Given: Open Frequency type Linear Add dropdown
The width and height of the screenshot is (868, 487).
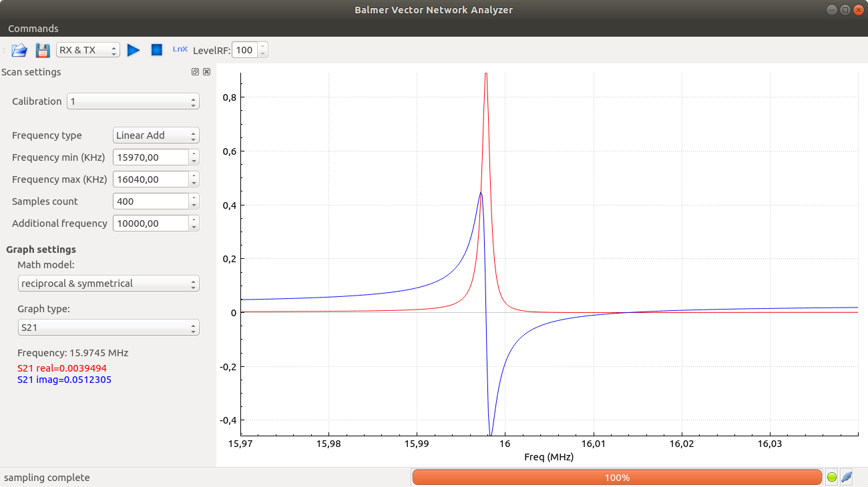Looking at the screenshot, I should click(x=156, y=135).
